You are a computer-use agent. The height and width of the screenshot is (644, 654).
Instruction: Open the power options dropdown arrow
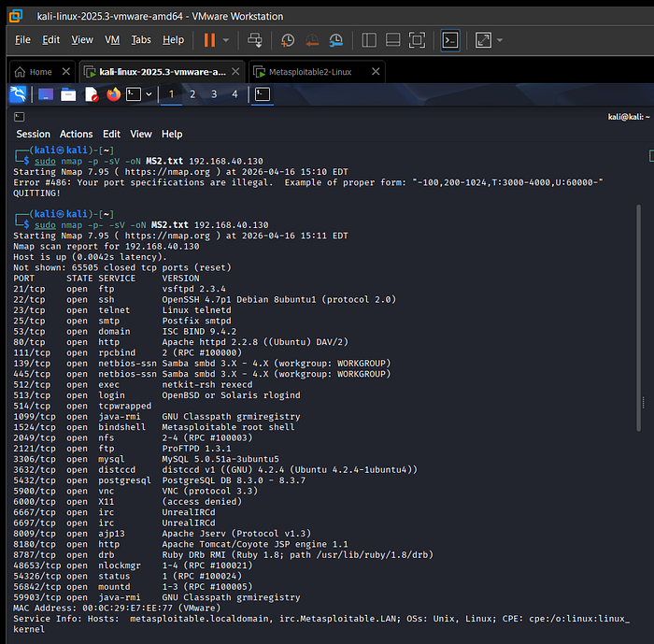[x=226, y=40]
